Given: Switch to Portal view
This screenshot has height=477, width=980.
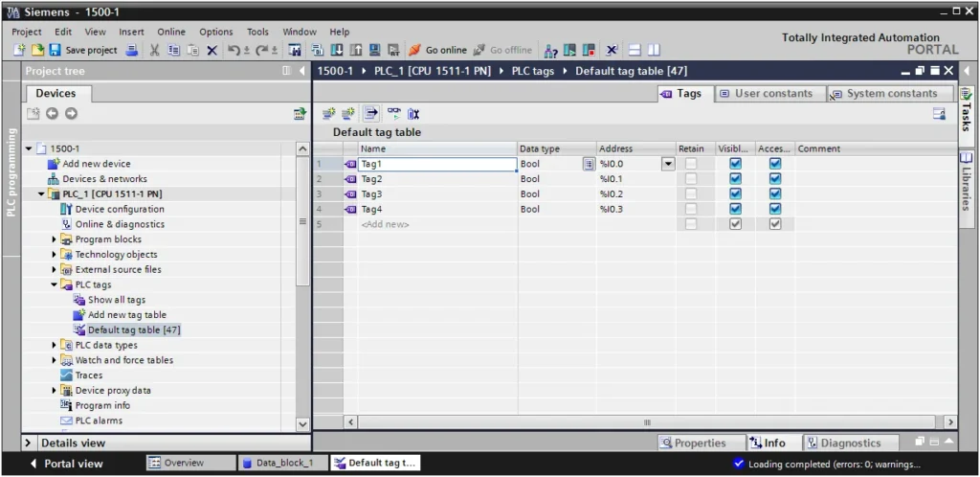Looking at the screenshot, I should click(66, 464).
